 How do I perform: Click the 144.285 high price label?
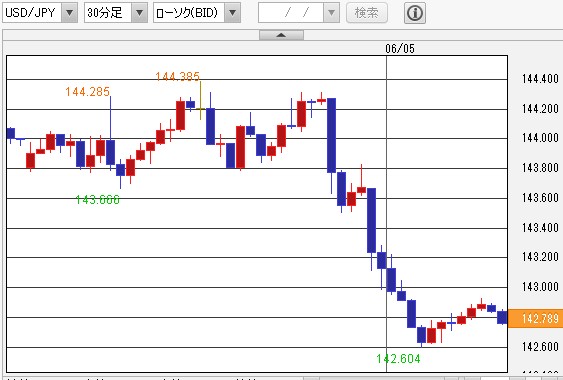click(88, 92)
